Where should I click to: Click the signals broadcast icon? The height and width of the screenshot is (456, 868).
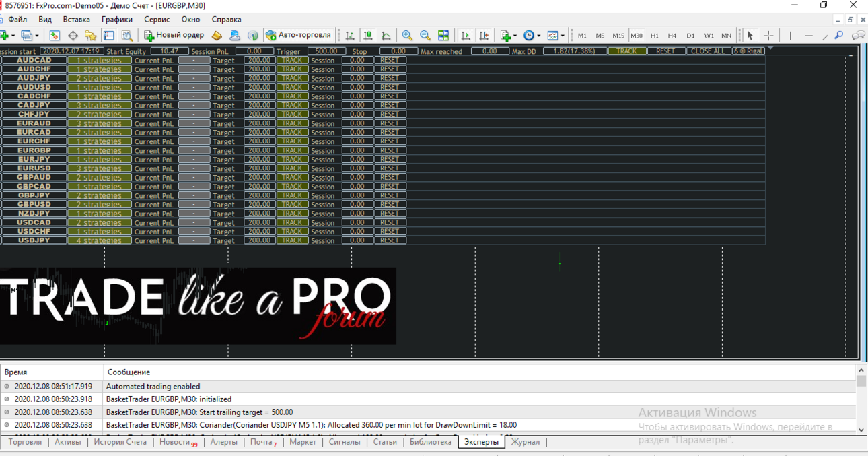click(x=253, y=36)
